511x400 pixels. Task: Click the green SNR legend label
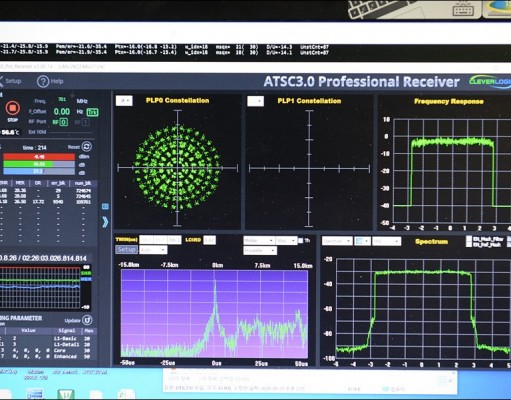tap(86, 273)
